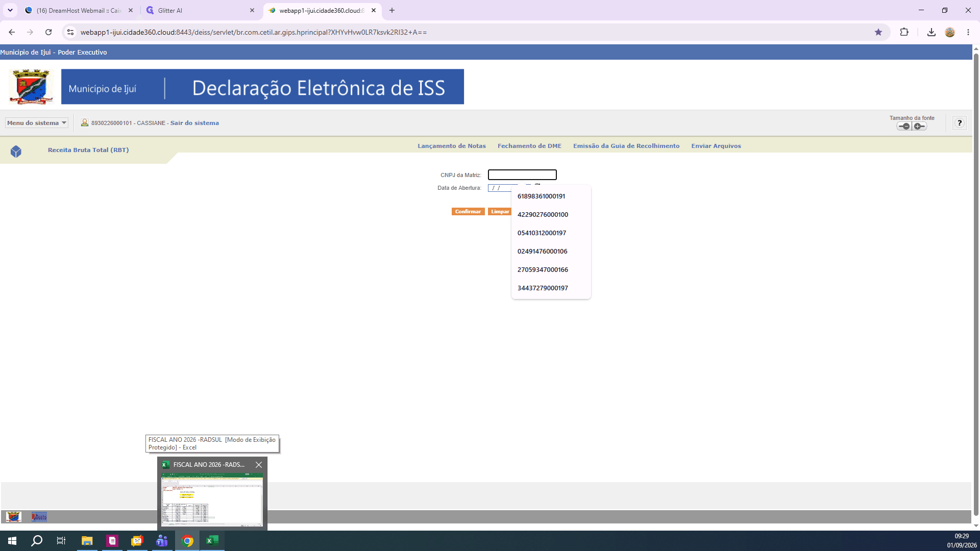Focus the CNPJ da Matriz input field
The image size is (980, 551).
click(522, 175)
